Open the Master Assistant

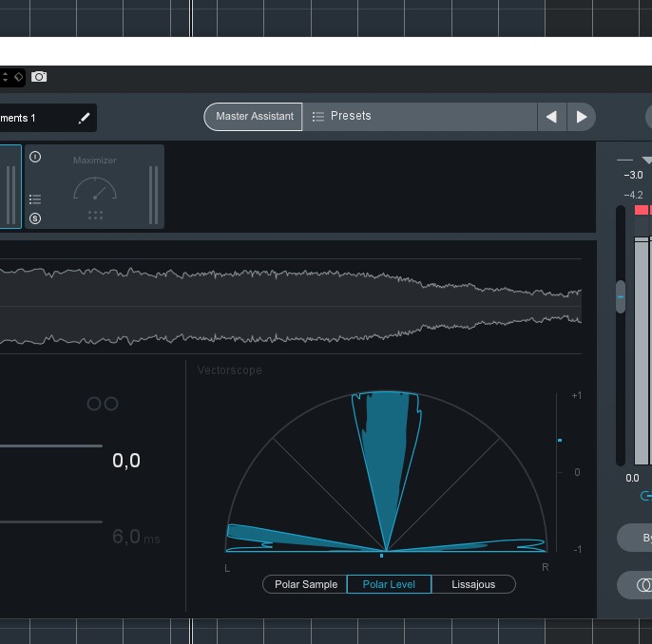[x=254, y=117]
